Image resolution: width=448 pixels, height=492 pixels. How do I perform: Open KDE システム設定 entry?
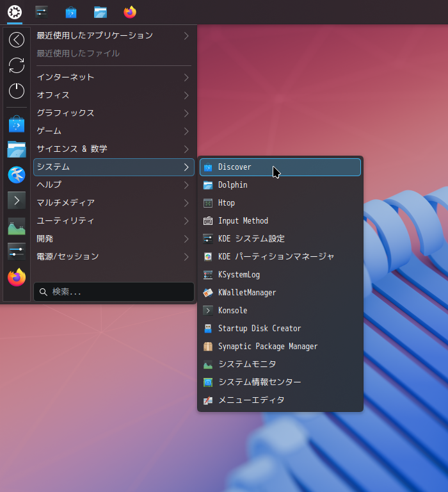click(280, 239)
